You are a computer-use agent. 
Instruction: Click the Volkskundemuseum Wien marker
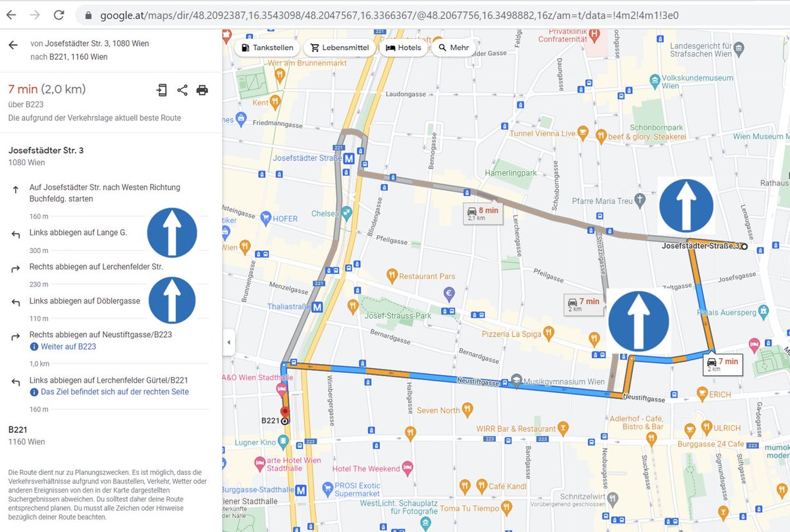tap(654, 81)
